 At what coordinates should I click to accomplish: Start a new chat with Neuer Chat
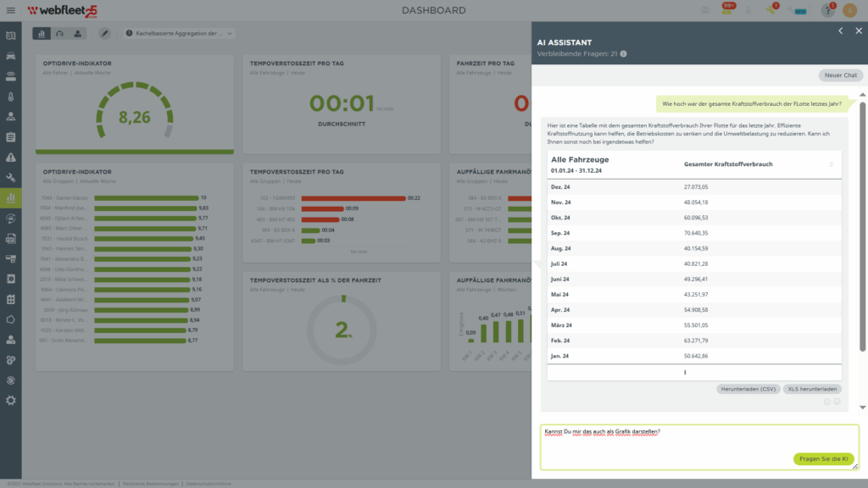(841, 75)
